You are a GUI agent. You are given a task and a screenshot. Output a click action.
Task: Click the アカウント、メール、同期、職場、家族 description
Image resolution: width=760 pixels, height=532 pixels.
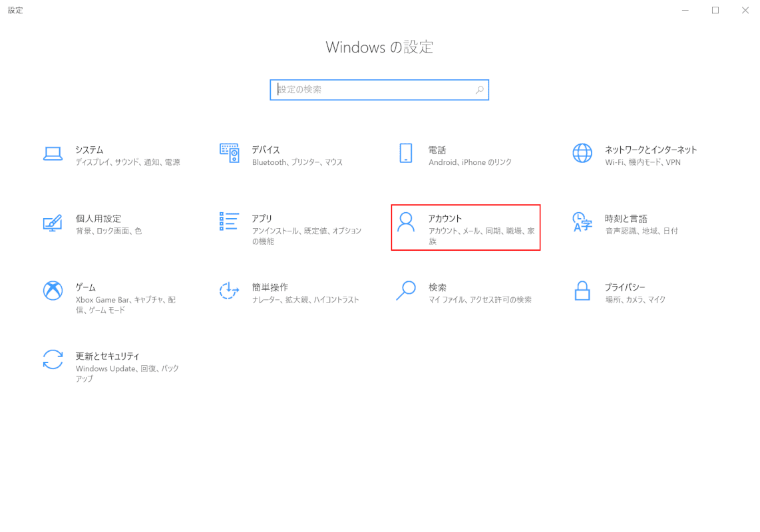482,236
